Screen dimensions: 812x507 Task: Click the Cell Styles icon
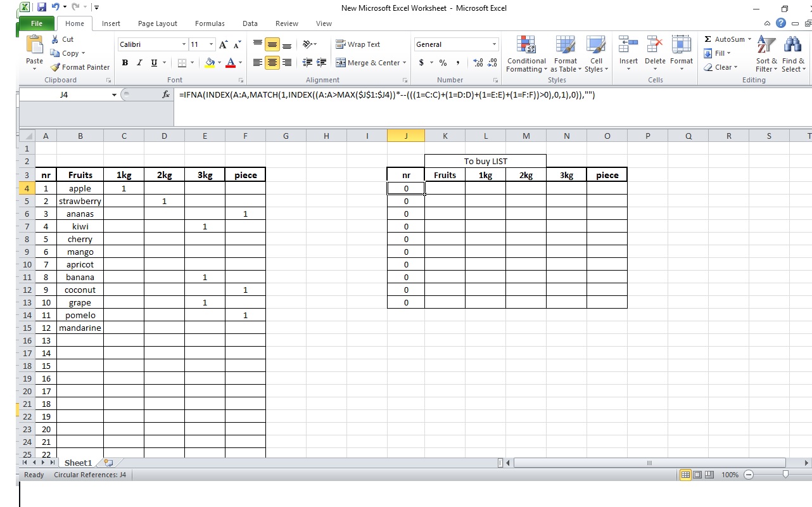point(595,55)
